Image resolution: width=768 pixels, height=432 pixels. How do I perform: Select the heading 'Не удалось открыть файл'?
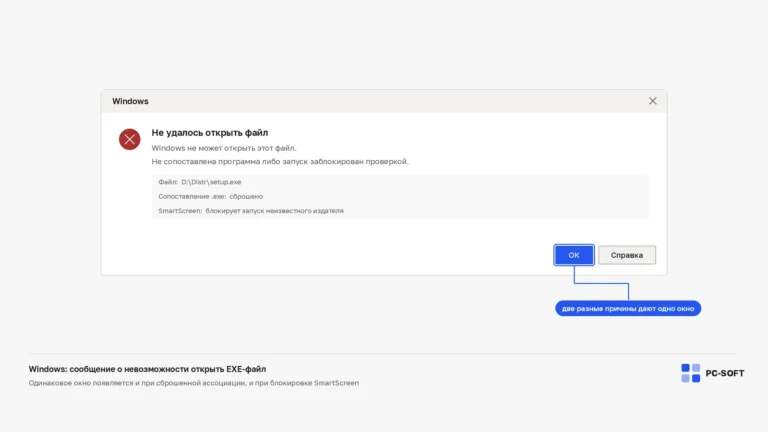pos(210,133)
